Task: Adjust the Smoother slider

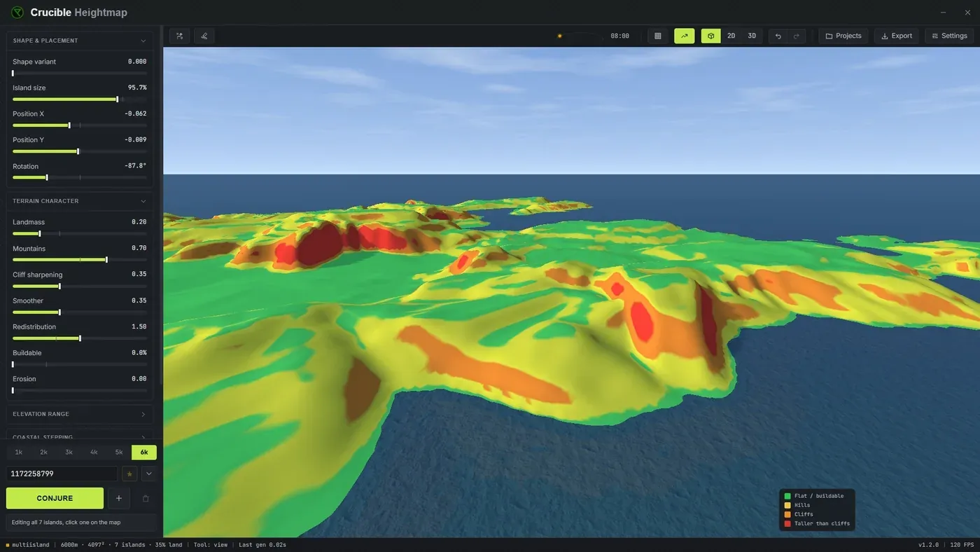Action: (x=80, y=312)
